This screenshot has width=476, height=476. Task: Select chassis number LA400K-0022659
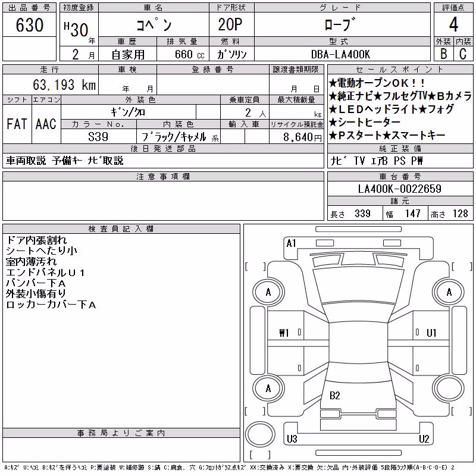[x=399, y=189]
